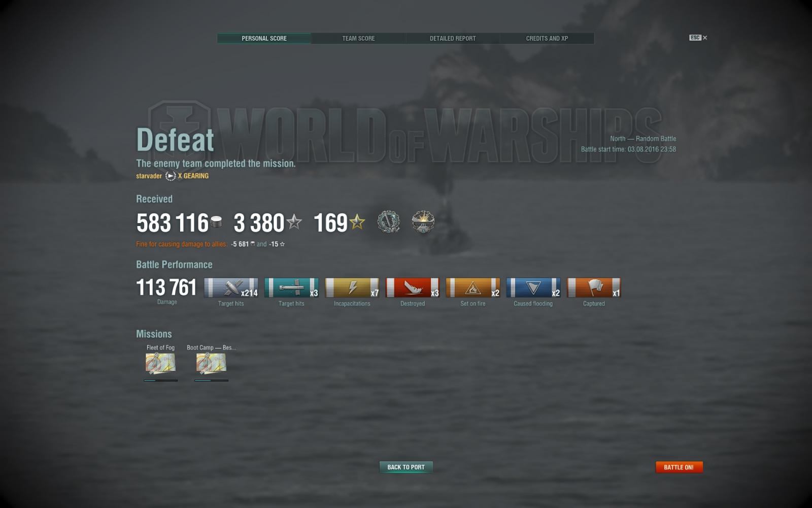Switch to the Team Score tab
The width and height of the screenshot is (812, 508).
coord(358,38)
